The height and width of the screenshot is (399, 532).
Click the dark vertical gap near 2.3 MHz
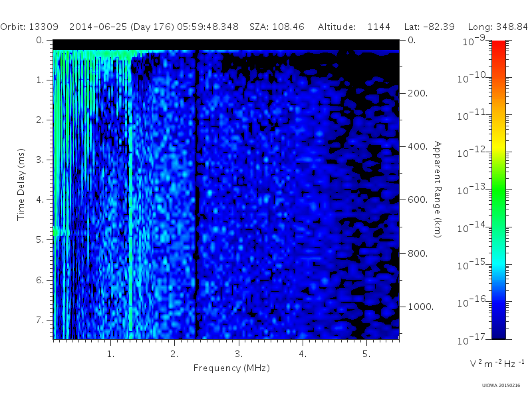196,195
